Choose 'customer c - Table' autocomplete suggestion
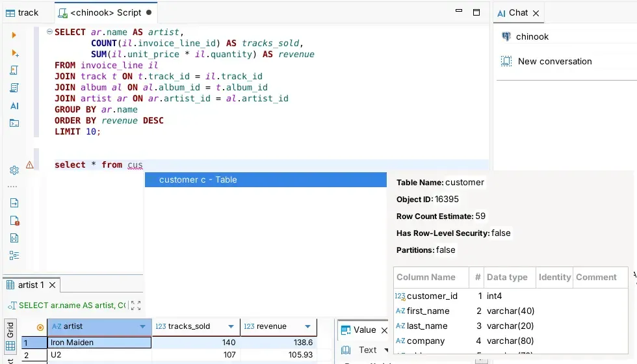 pyautogui.click(x=266, y=179)
